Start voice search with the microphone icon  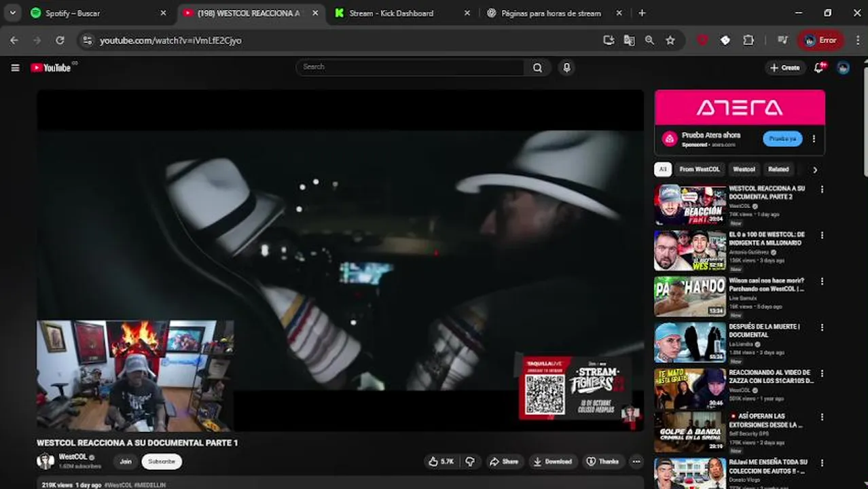566,67
